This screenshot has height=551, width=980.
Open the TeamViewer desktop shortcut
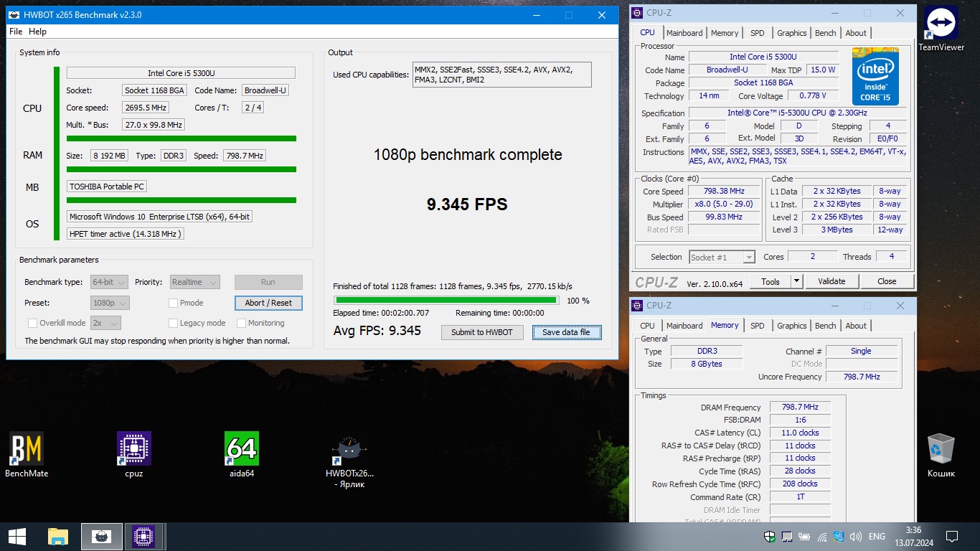pos(941,29)
